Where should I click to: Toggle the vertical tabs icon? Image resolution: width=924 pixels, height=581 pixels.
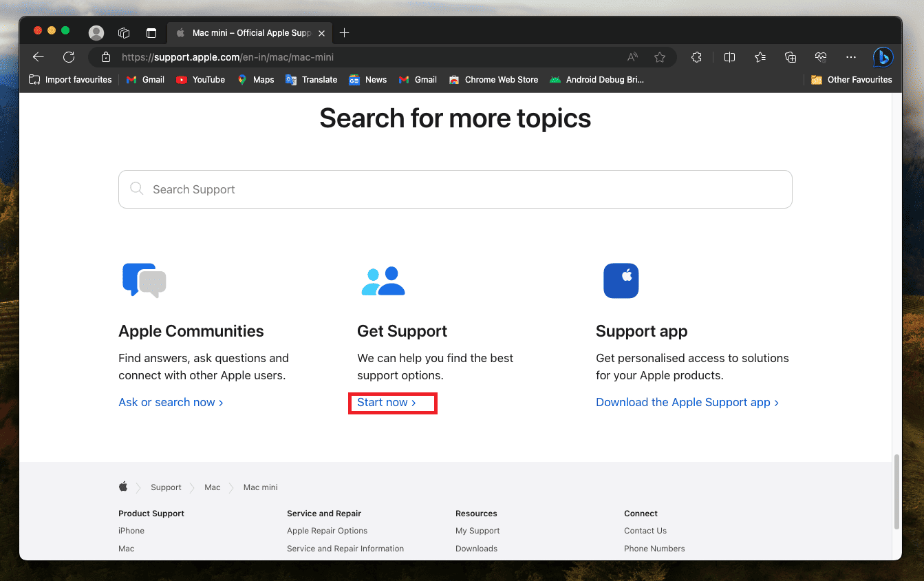coord(151,32)
